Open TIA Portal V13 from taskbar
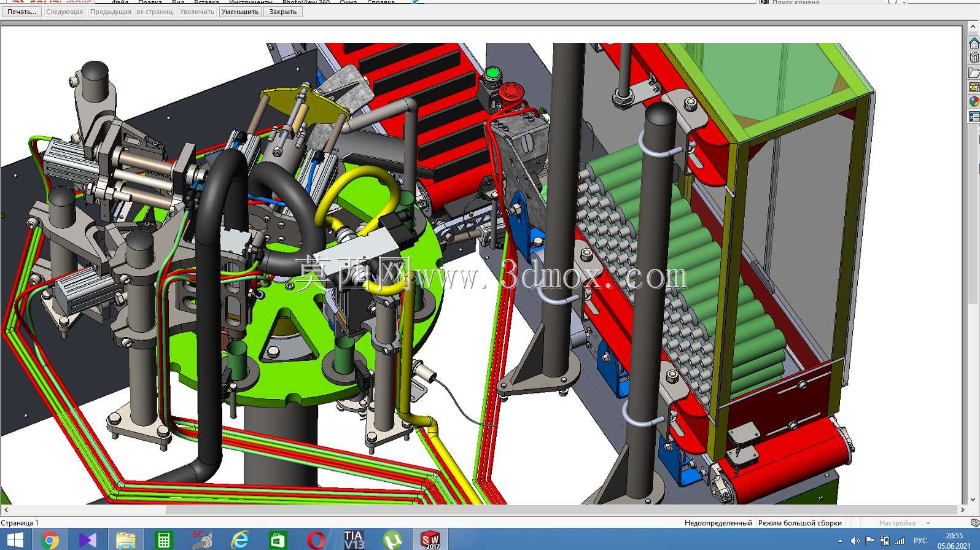980x550 pixels. pyautogui.click(x=354, y=540)
